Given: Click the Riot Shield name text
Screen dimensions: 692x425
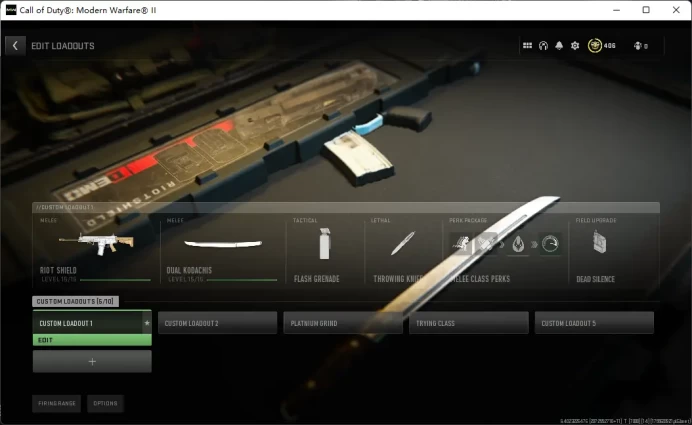Looking at the screenshot, I should click(x=58, y=270).
